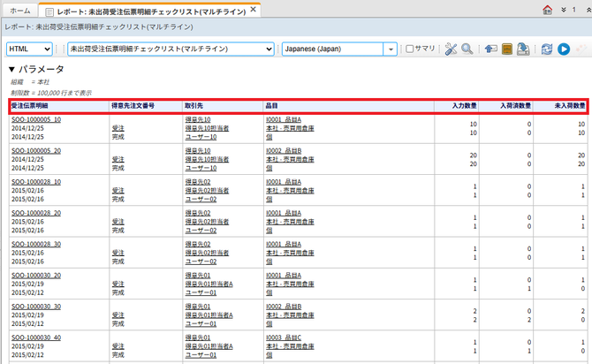Click the double down chevron icon
The height and width of the screenshot is (364, 592).
pyautogui.click(x=564, y=10)
